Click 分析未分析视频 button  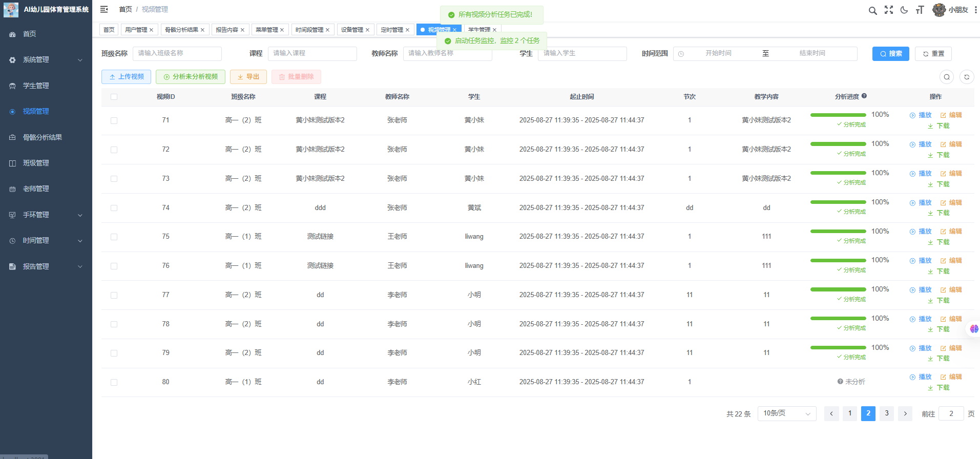coord(191,77)
